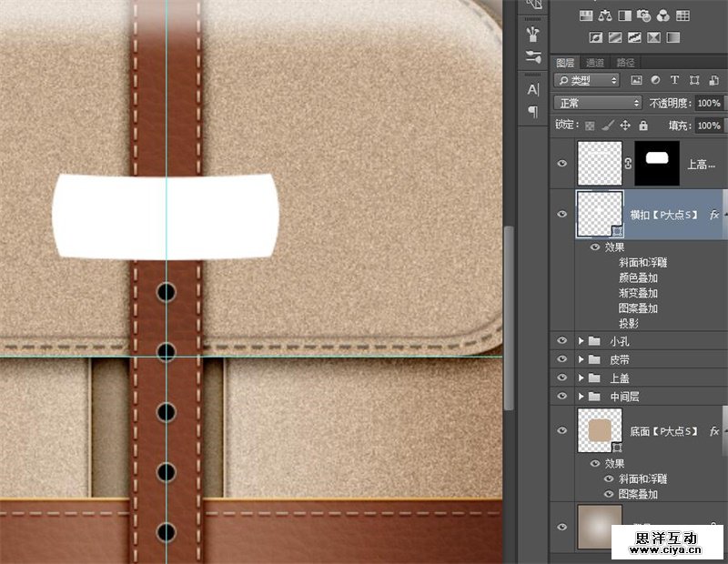728x564 pixels.
Task: Filter layers by text type (T icon)
Action: [675, 81]
